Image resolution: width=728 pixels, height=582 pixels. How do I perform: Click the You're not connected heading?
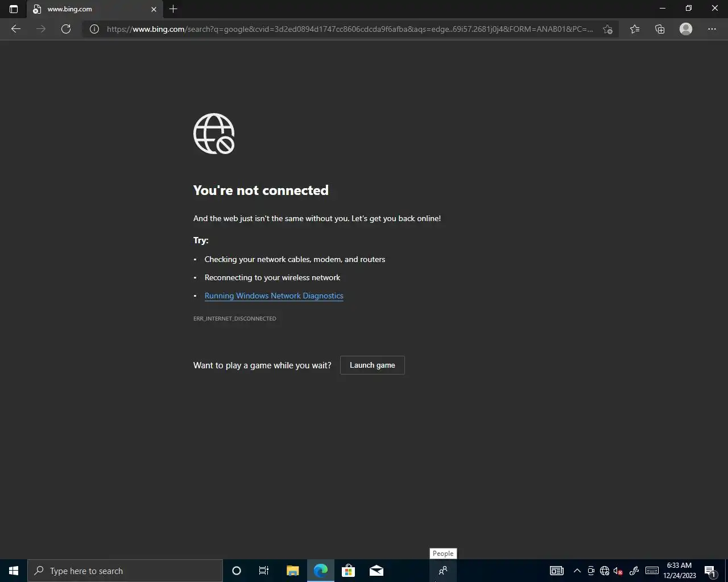261,190
